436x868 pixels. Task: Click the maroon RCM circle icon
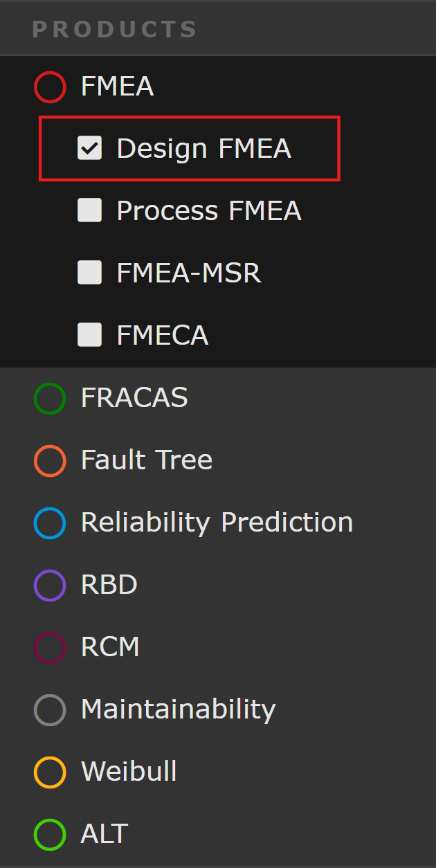[50, 648]
